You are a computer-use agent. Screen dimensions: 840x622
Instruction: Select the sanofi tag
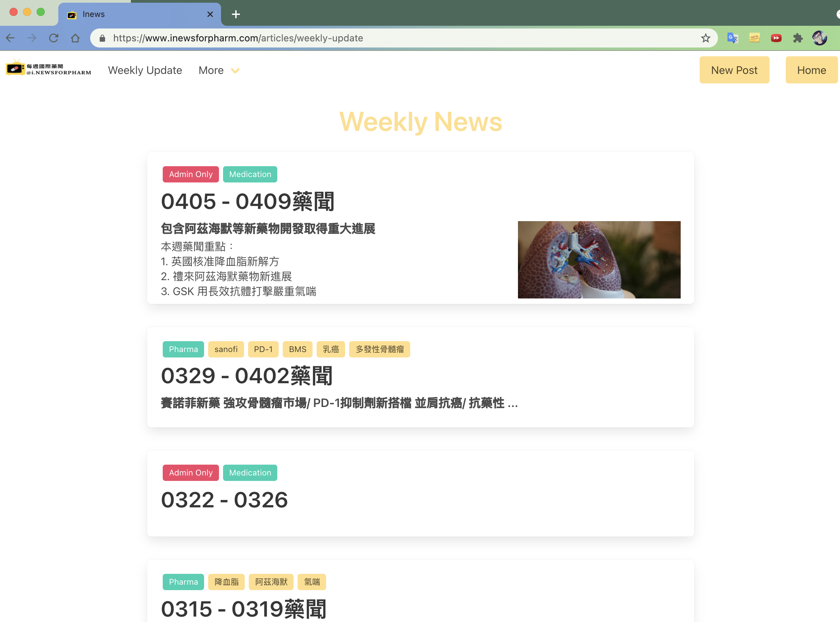click(x=226, y=349)
